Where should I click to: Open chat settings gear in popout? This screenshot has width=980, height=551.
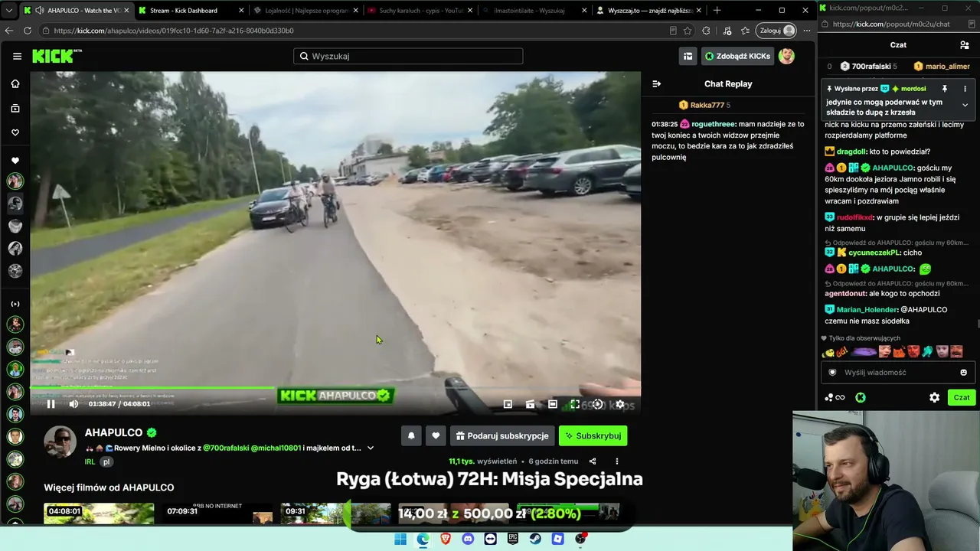(x=934, y=398)
